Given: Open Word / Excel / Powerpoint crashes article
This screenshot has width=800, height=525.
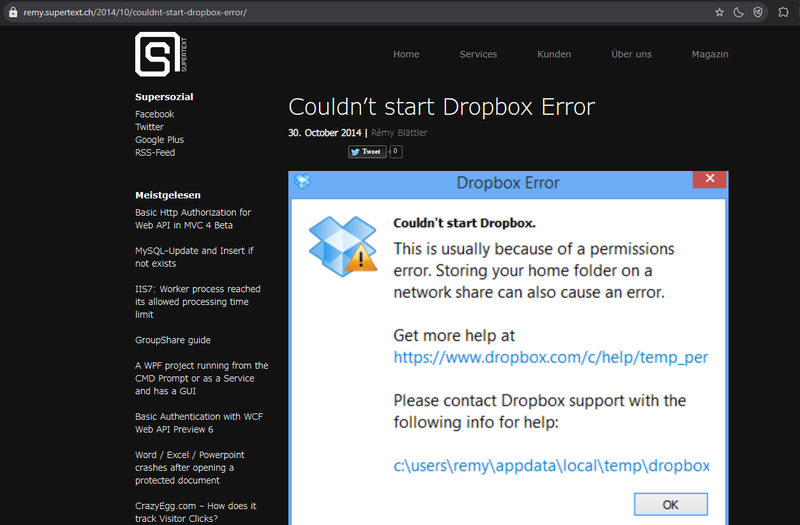Looking at the screenshot, I should [190, 467].
